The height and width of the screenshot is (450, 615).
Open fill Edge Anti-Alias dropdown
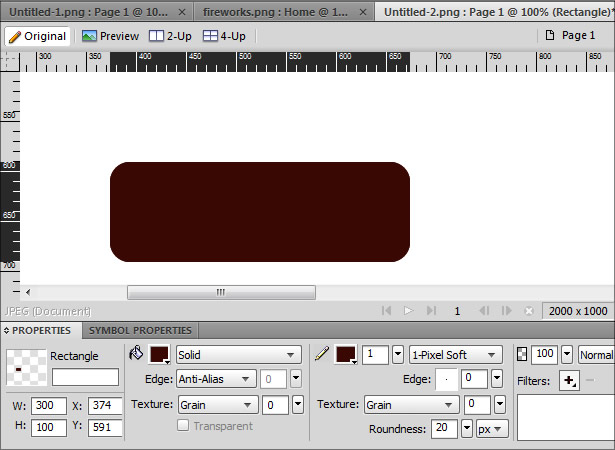tap(216, 379)
